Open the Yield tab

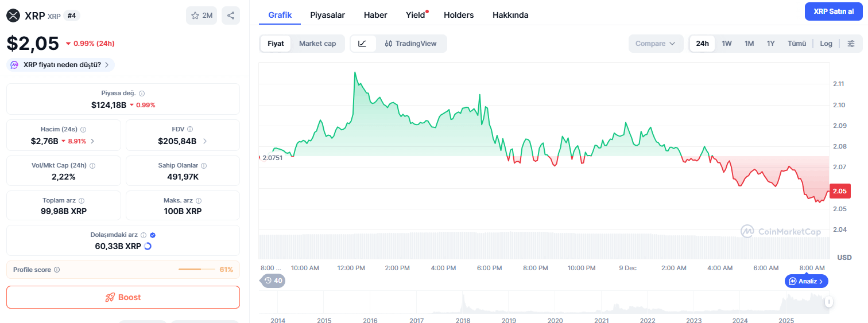(416, 15)
